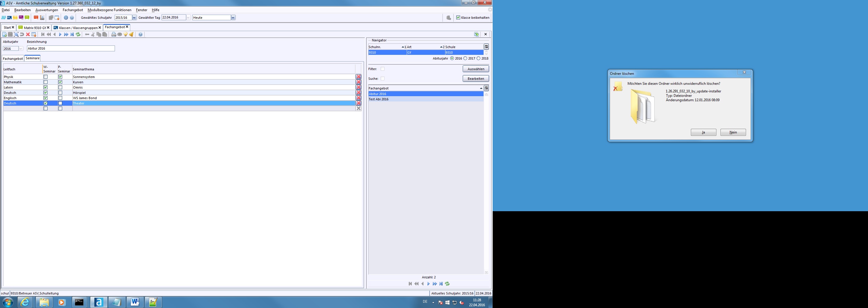Image resolution: width=868 pixels, height=308 pixels.
Task: Open the command prompt taskbar icon
Action: pyautogui.click(x=79, y=302)
